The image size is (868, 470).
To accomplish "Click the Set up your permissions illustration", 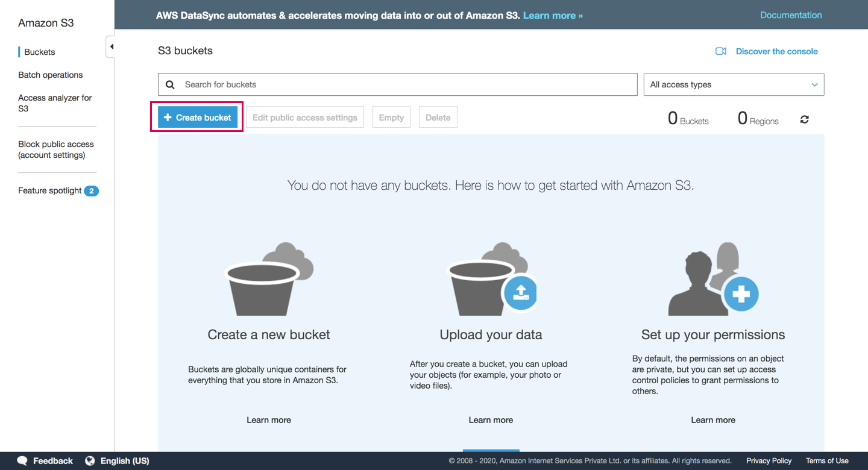I will tap(713, 278).
